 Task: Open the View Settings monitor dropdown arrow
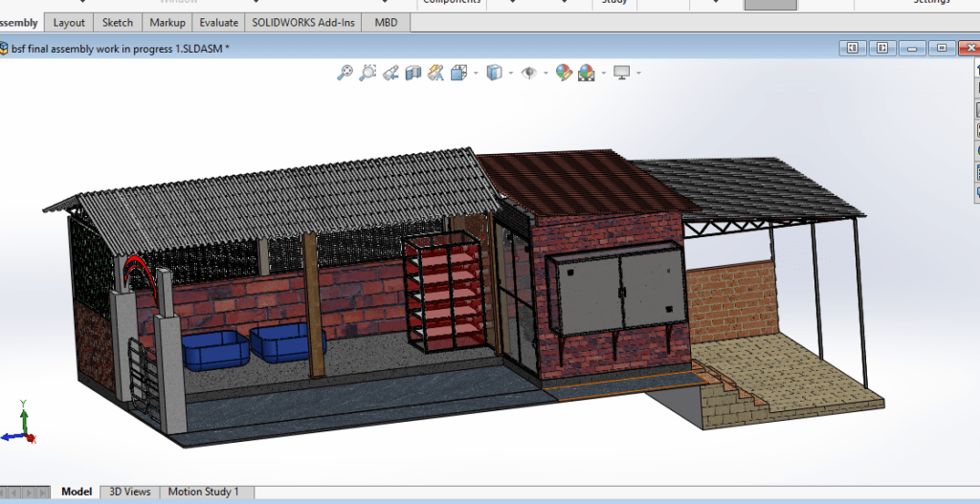click(x=638, y=74)
